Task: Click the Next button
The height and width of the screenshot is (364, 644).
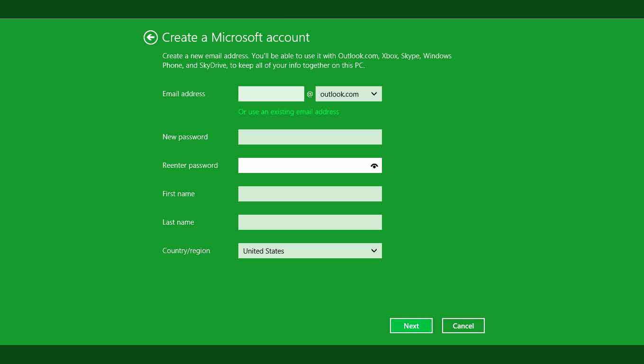Action: coord(411,326)
